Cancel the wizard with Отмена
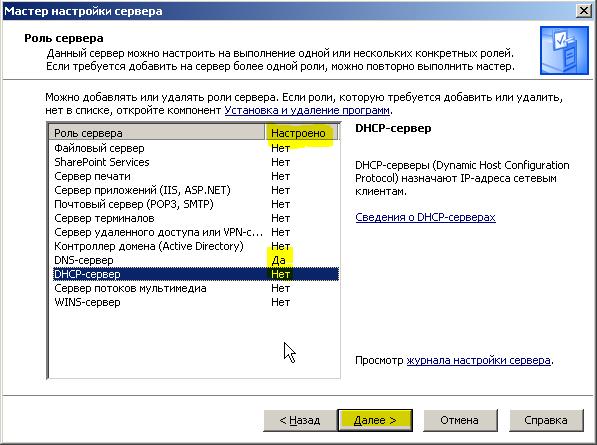 460,420
